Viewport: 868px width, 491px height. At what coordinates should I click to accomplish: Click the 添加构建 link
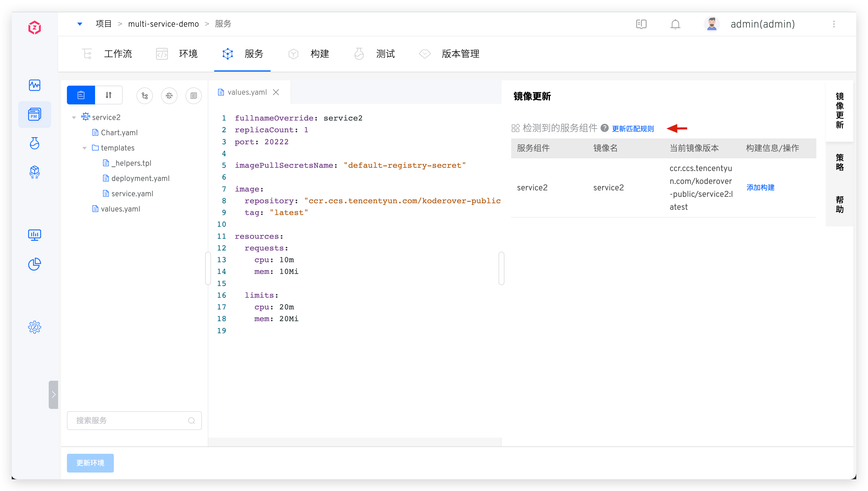[x=760, y=187]
